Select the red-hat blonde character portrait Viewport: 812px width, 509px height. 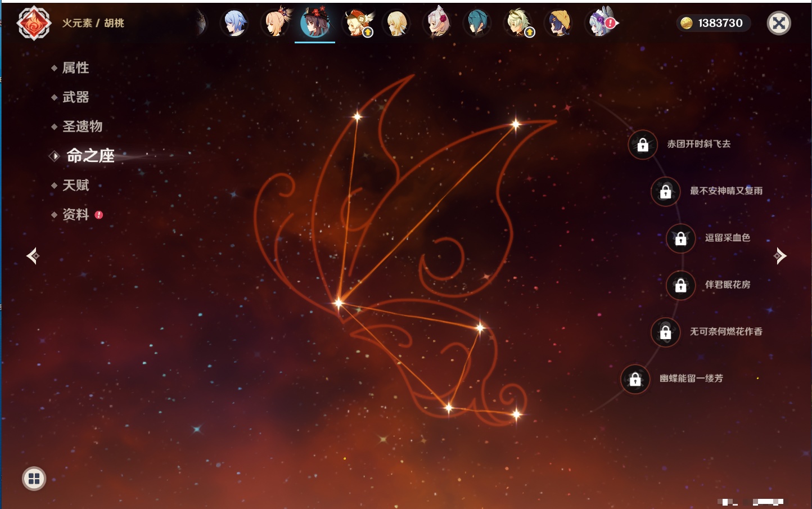(x=357, y=24)
